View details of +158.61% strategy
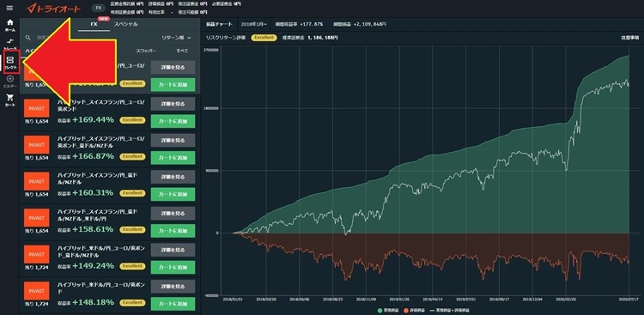 [173, 213]
